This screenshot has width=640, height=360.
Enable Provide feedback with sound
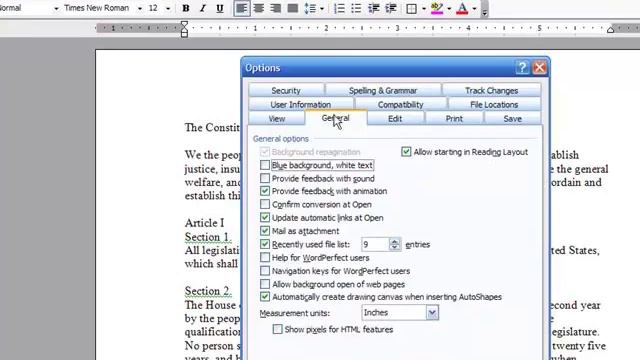265,178
